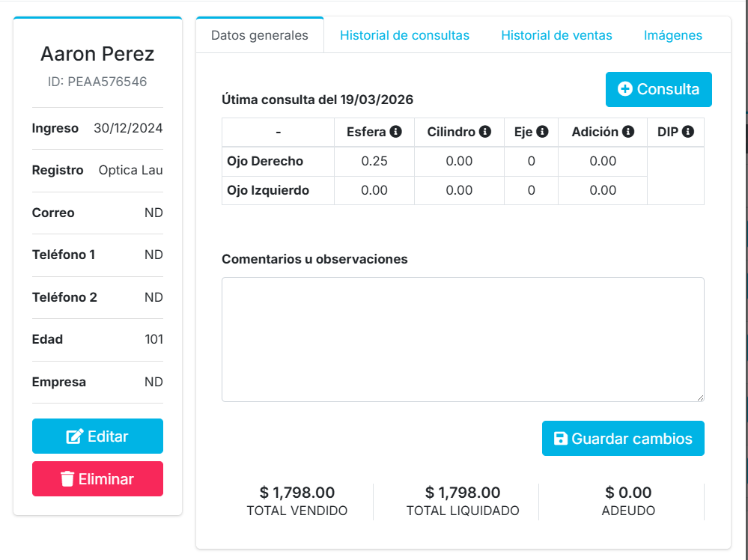Click the info icon next to DIP
The width and height of the screenshot is (748, 560).
pyautogui.click(x=687, y=132)
